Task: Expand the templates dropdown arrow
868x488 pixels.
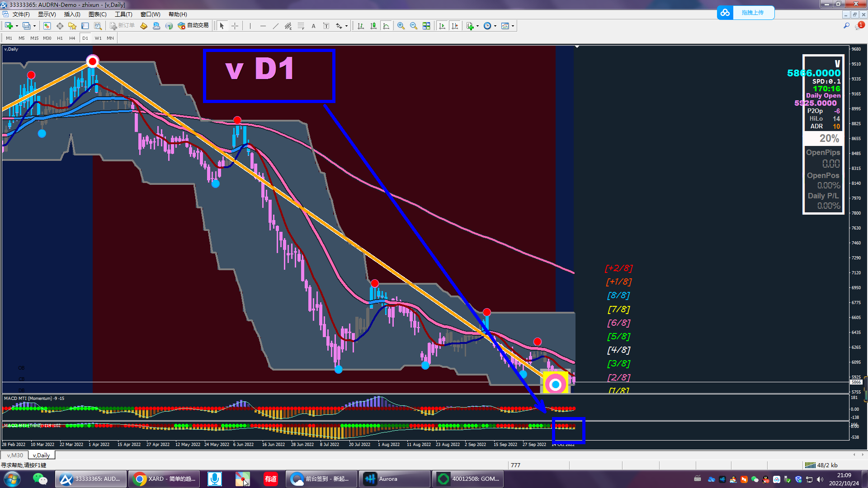Action: point(513,26)
